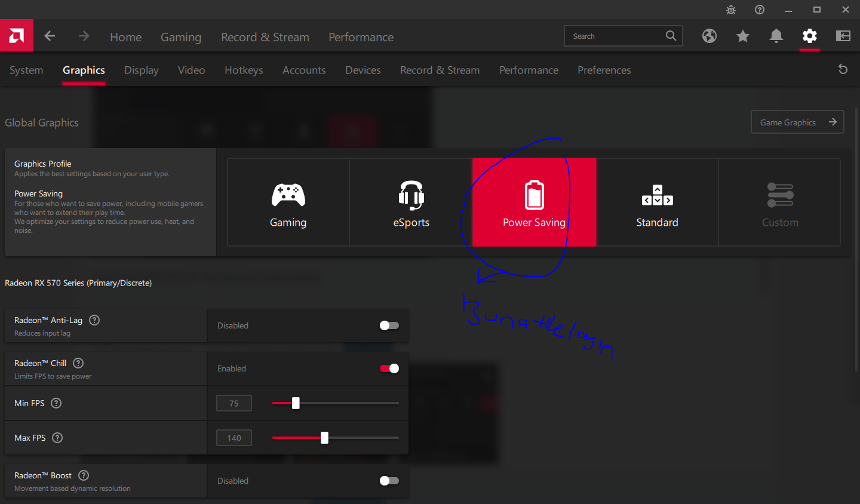Screen dimensions: 860x504
Task: Click the Max FPS slider handle
Action: [x=324, y=438]
